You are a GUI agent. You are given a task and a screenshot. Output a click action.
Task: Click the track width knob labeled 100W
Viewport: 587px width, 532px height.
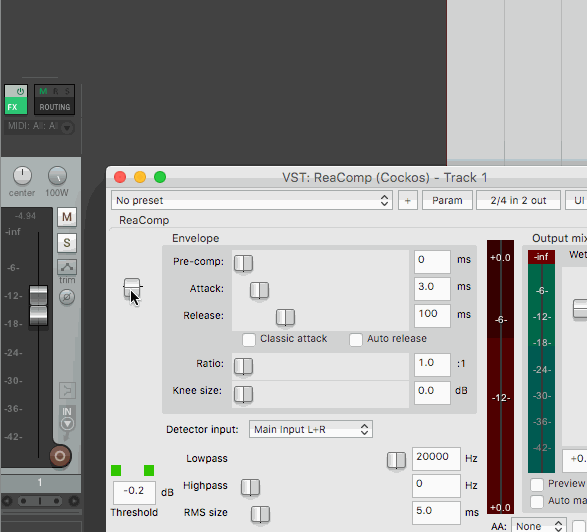click(57, 176)
